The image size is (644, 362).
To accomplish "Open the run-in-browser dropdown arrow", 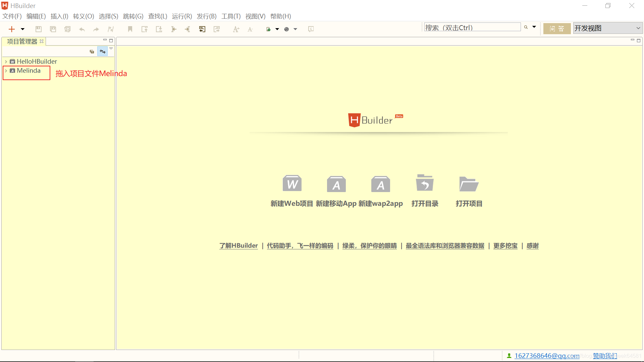I will tap(277, 29).
